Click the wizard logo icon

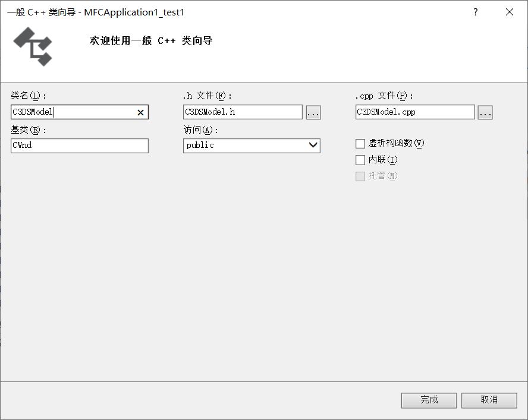pos(32,46)
